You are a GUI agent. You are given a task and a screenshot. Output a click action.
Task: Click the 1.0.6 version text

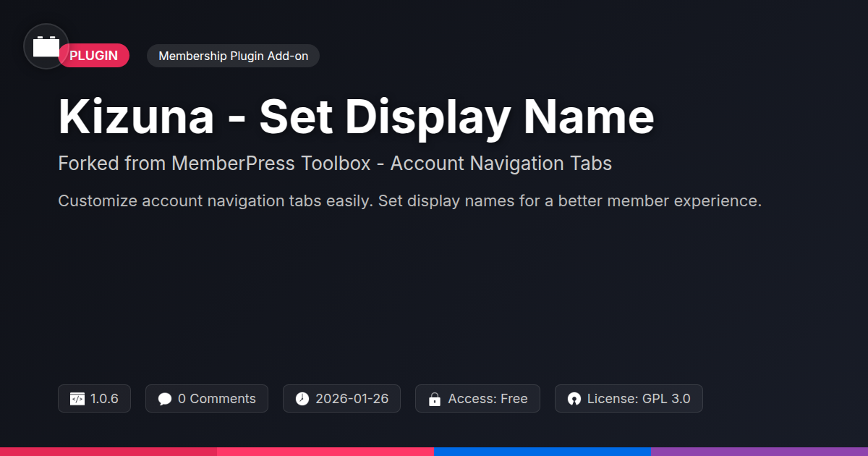coord(104,399)
